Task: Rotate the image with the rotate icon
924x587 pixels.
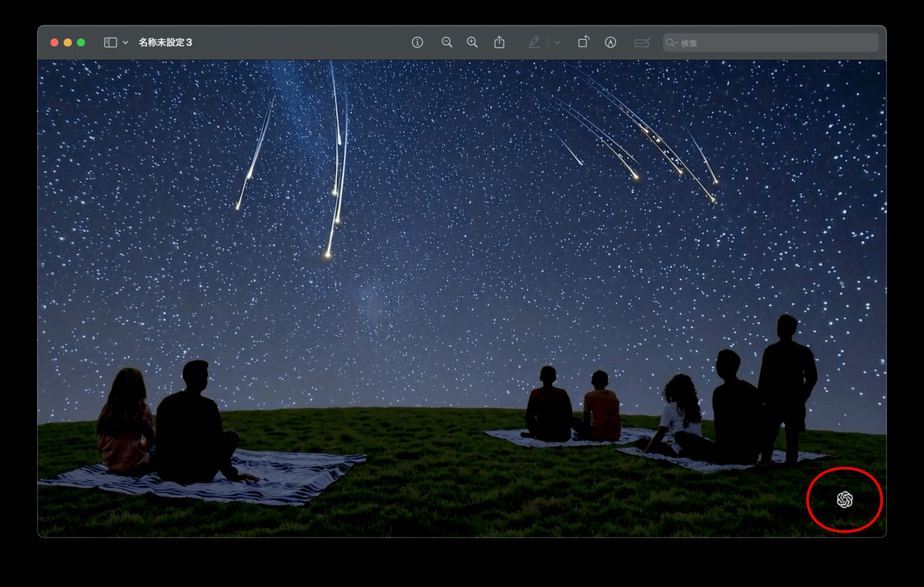Action: click(584, 42)
